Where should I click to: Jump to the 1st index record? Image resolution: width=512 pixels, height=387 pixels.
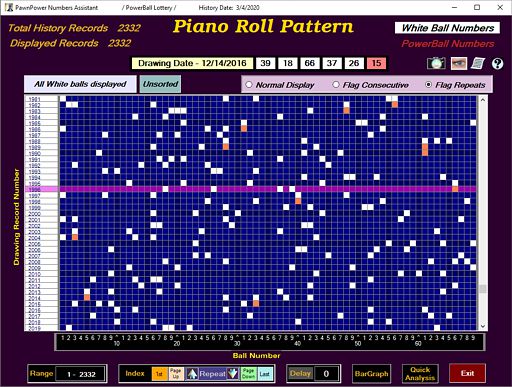pyautogui.click(x=160, y=374)
